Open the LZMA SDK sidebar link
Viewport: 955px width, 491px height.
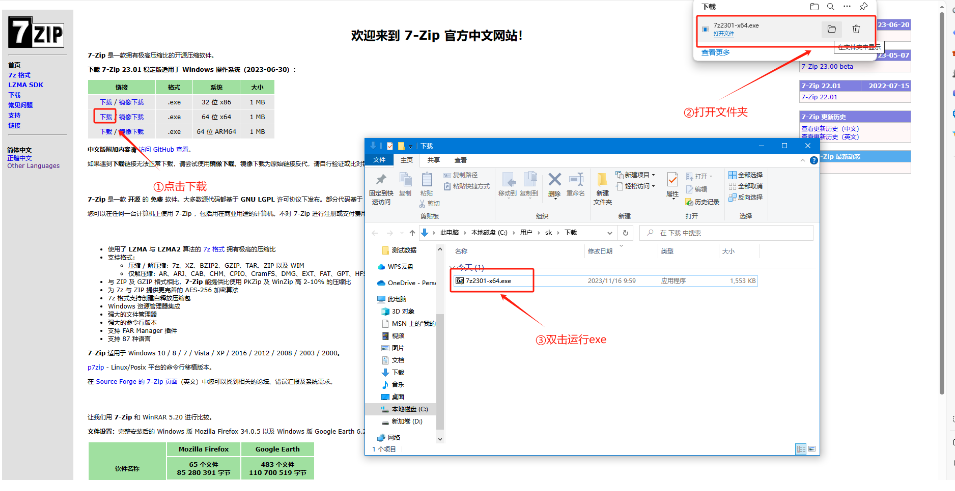(x=26, y=85)
